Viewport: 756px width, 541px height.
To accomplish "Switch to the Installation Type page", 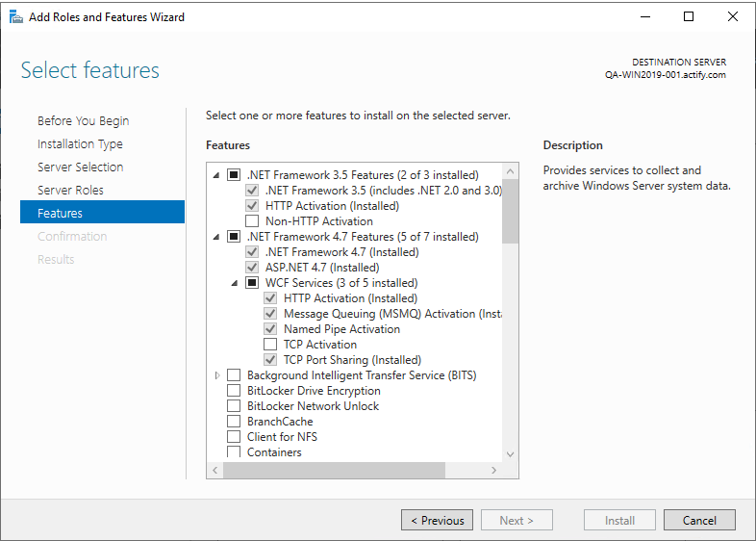I will point(80,144).
